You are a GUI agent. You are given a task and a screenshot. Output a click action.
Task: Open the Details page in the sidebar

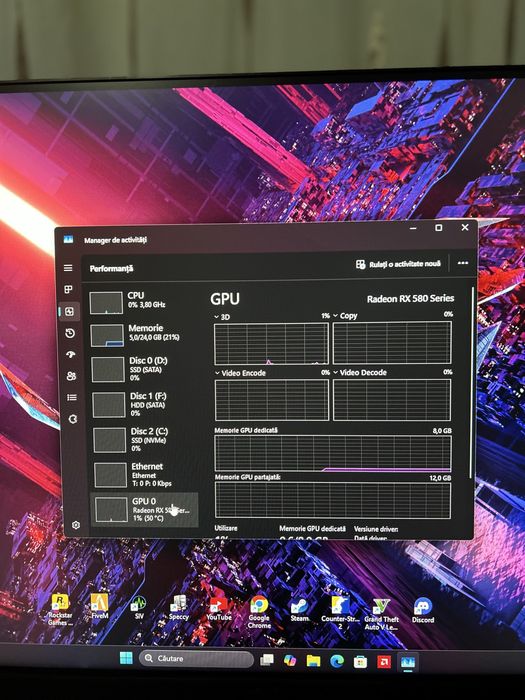click(72, 397)
